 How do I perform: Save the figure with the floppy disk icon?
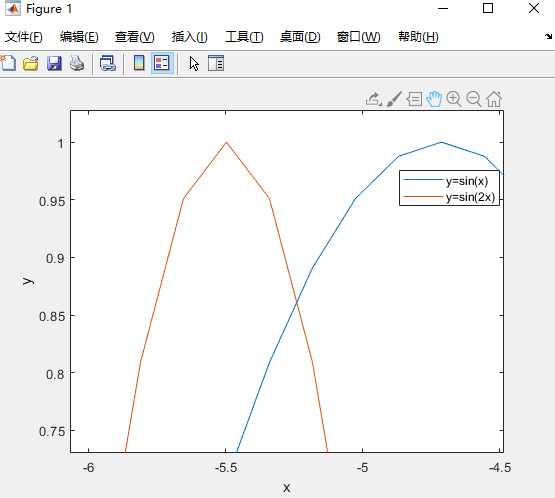click(x=54, y=64)
